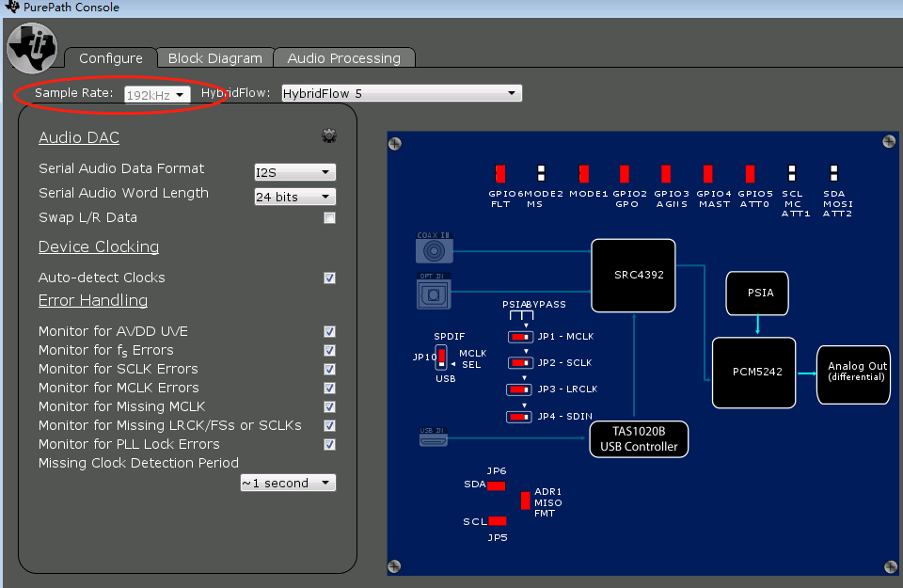Click the GPIO5 ATT0 jumper
Viewport: 903px width, 588px height.
point(751,173)
